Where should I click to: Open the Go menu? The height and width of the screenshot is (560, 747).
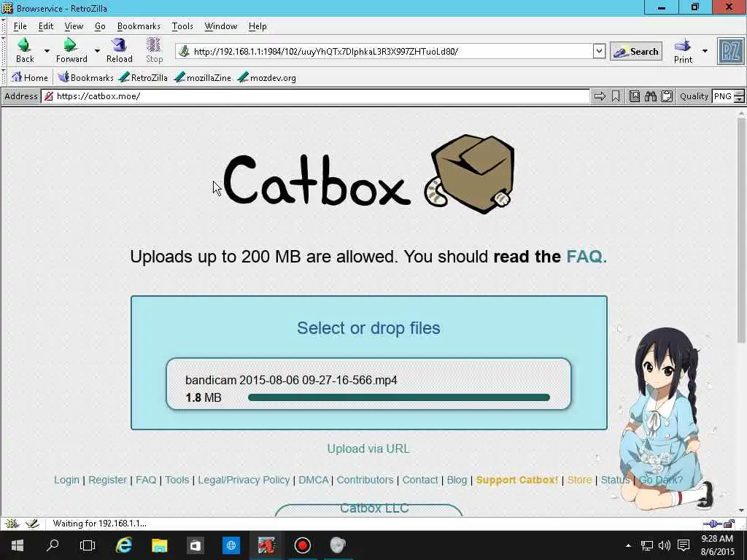click(100, 26)
